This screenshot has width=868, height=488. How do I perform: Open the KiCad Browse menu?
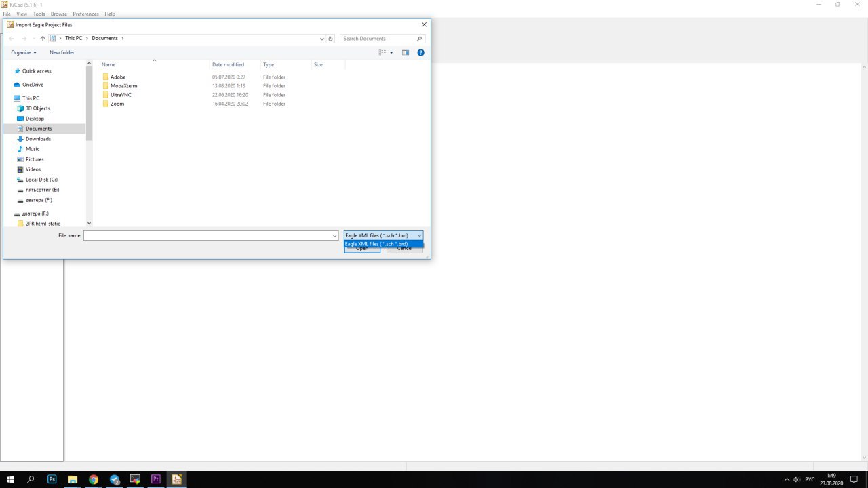click(x=59, y=14)
